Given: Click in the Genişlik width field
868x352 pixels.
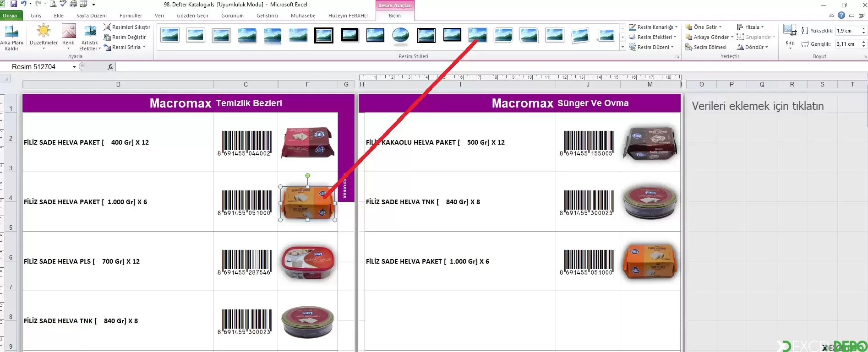Looking at the screenshot, I should pyautogui.click(x=848, y=44).
